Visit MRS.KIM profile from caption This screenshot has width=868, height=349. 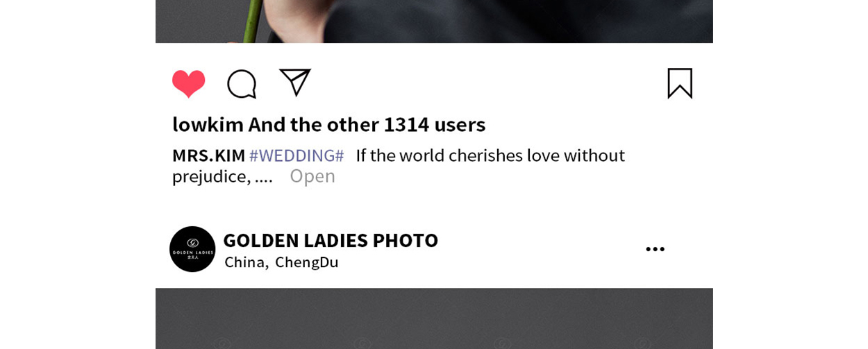coord(209,155)
